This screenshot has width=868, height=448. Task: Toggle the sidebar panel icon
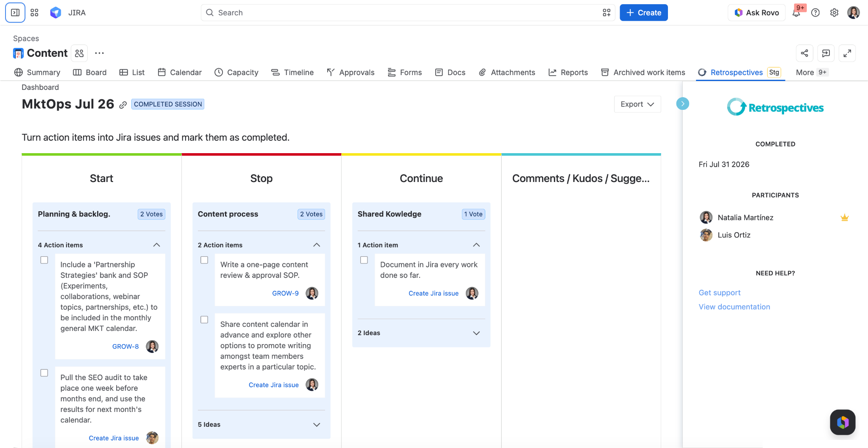point(15,13)
